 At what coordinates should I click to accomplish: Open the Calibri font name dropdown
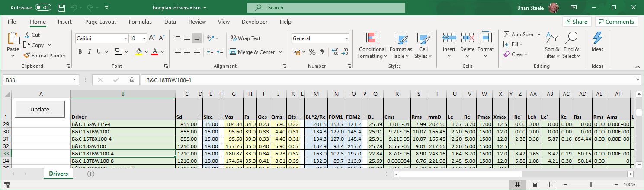tap(125, 38)
